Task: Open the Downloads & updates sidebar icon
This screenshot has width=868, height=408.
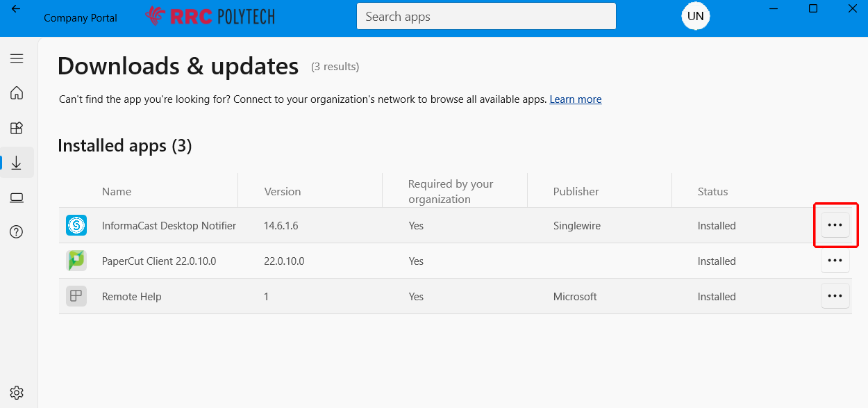Action: 17,162
